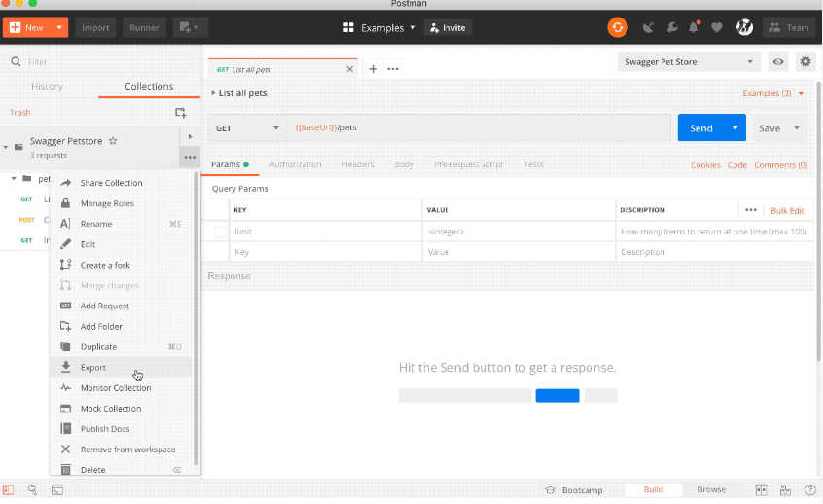This screenshot has width=823, height=504.
Task: Click the blue Send button
Action: tap(701, 127)
